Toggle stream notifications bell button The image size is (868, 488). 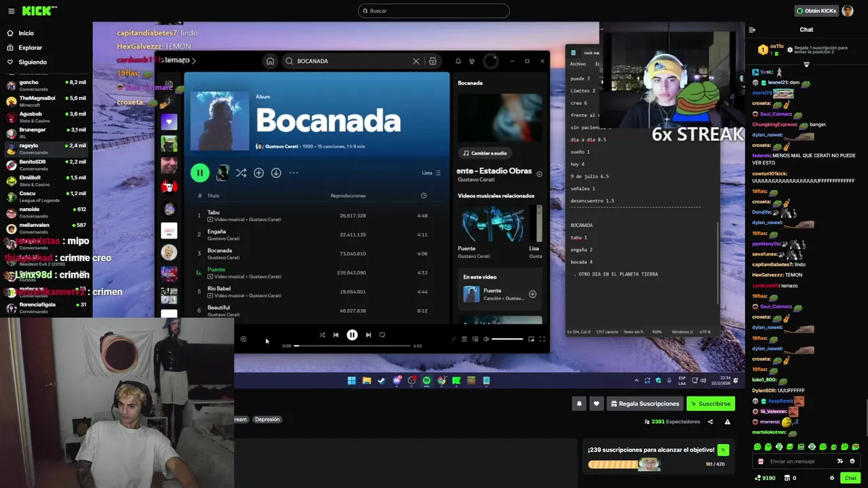tap(579, 404)
